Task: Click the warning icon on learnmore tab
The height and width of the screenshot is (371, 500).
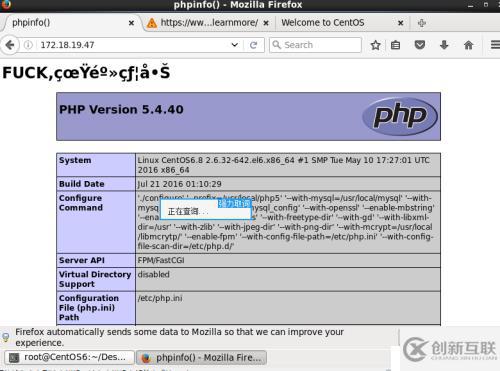Action: (x=152, y=23)
